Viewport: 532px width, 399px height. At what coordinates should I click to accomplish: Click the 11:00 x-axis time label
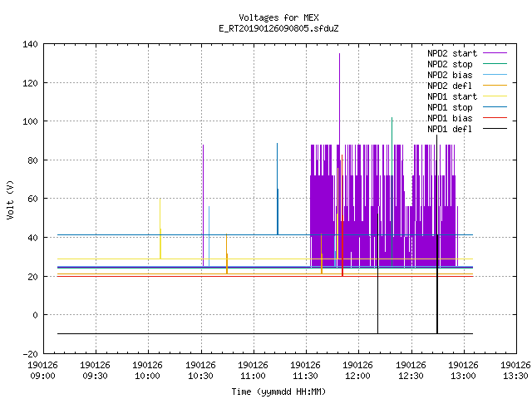tap(253, 376)
